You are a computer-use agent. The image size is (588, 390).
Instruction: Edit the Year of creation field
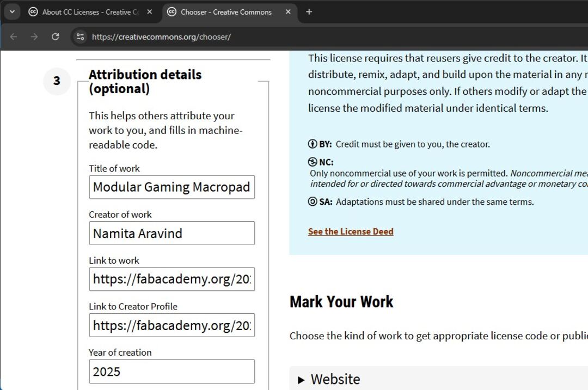171,371
